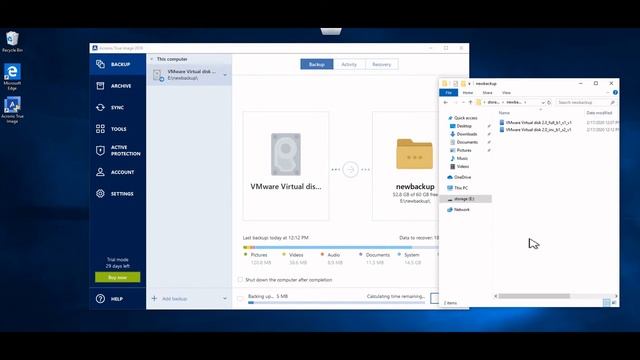This screenshot has width=640, height=360.
Task: Go back in File Explorer
Action: pos(446,102)
